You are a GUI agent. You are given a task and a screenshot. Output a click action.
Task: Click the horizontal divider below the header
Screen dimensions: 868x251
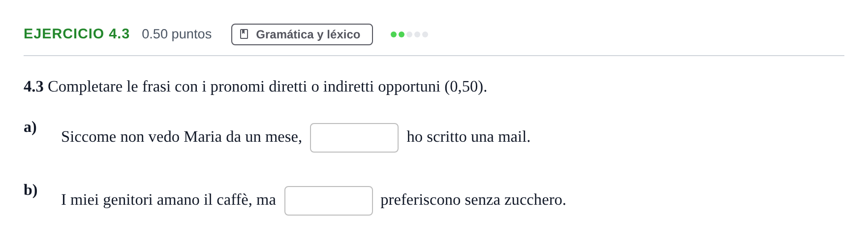click(434, 56)
